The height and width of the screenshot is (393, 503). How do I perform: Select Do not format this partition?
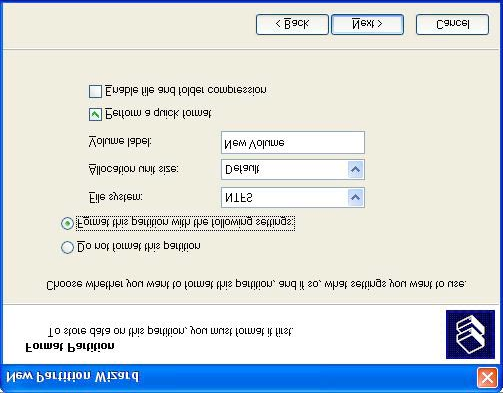pos(67,247)
